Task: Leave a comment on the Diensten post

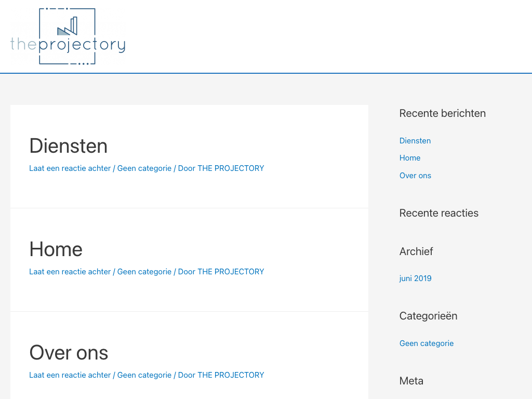Action: [x=70, y=168]
